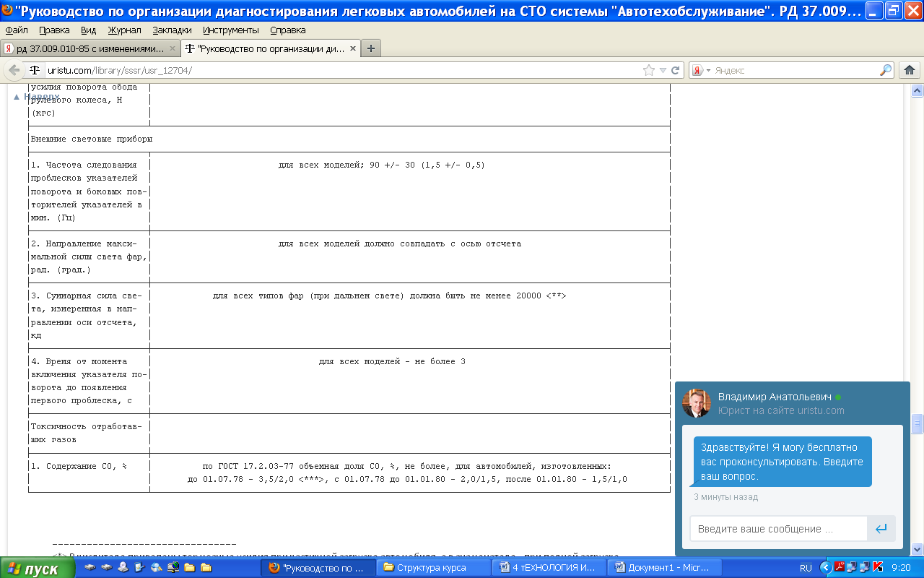This screenshot has height=578, width=924.
Task: Bookmark this page with the star icon
Action: tap(649, 70)
